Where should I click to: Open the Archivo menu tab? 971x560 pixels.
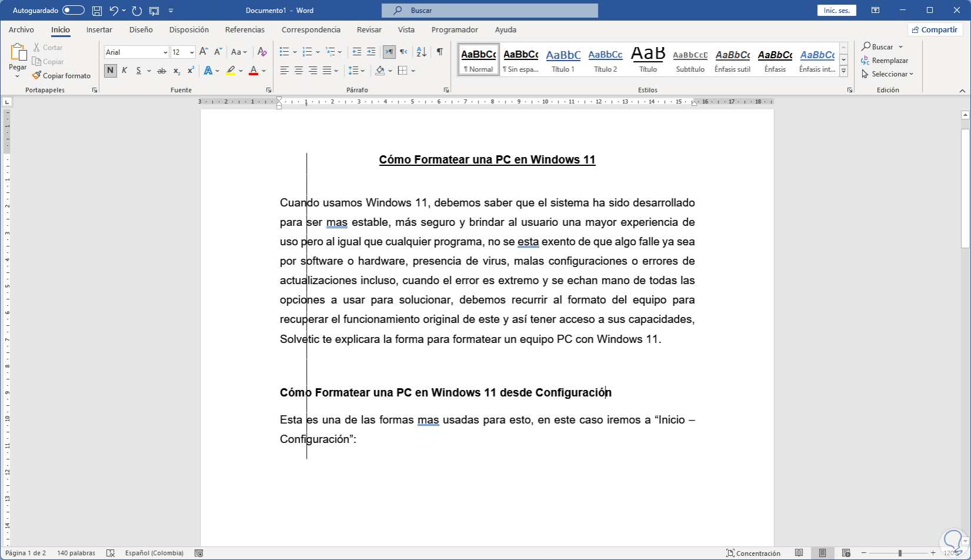[21, 29]
